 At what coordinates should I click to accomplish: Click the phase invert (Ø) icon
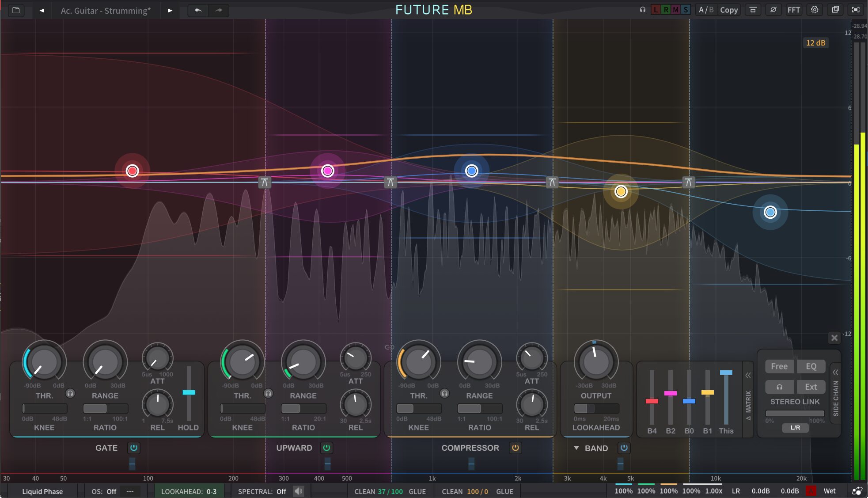click(x=773, y=10)
